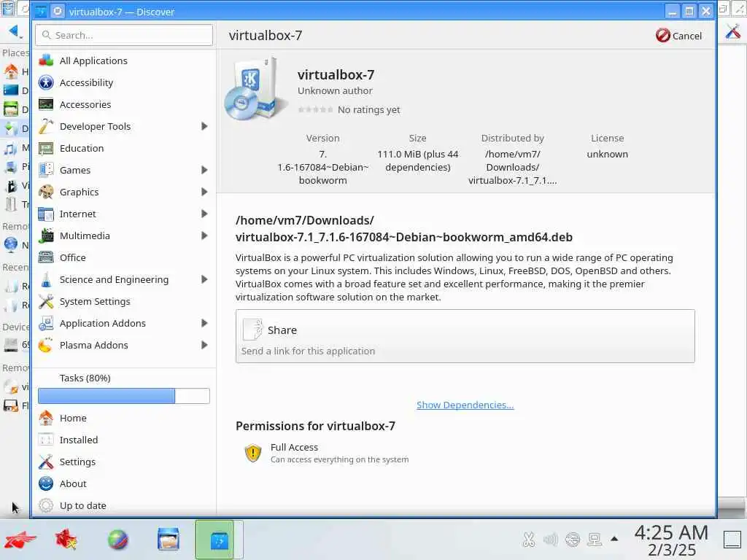747x560 pixels.
Task: Click the .deb file path heading
Action: click(x=404, y=228)
